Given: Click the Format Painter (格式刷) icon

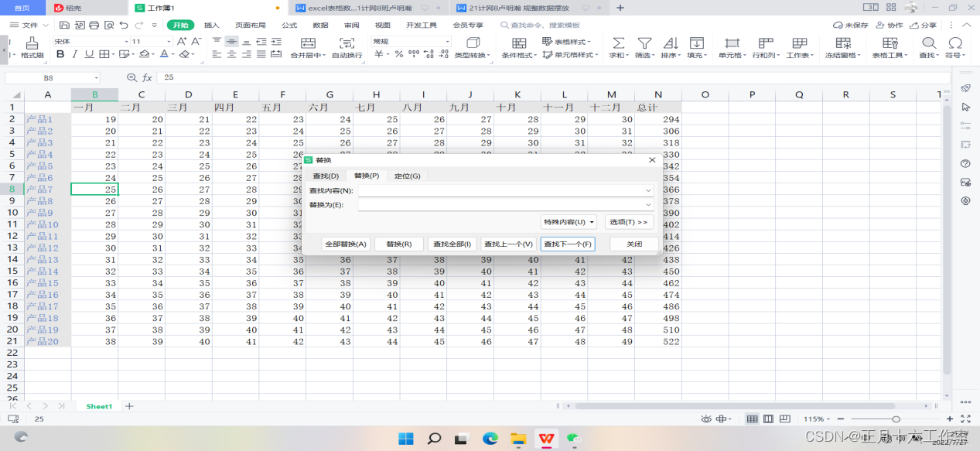Looking at the screenshot, I should [x=32, y=43].
